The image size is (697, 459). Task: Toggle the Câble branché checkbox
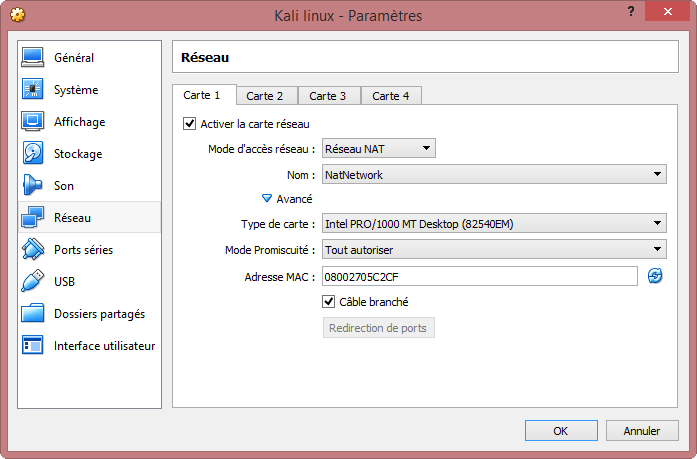click(x=328, y=302)
